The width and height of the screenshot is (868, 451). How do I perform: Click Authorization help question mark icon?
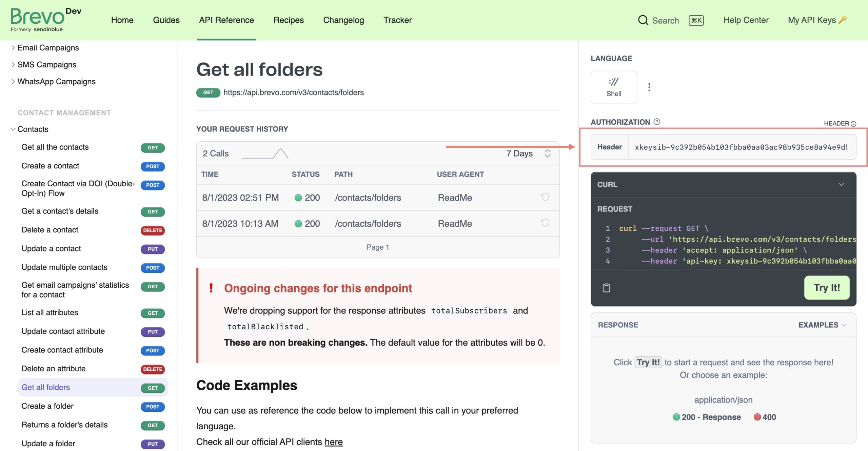(657, 122)
